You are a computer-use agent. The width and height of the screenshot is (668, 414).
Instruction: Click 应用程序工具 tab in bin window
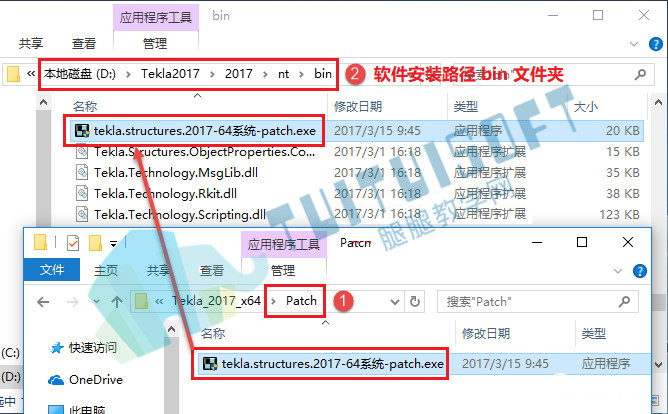pos(156,17)
